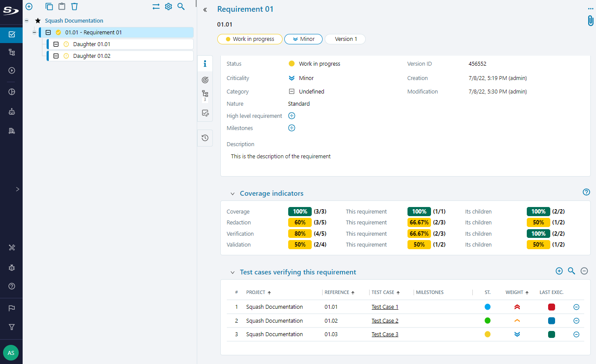Screen dimensions: 596x364
Task: Collapse the Test cases verifying this requirement section
Action: 232,272
